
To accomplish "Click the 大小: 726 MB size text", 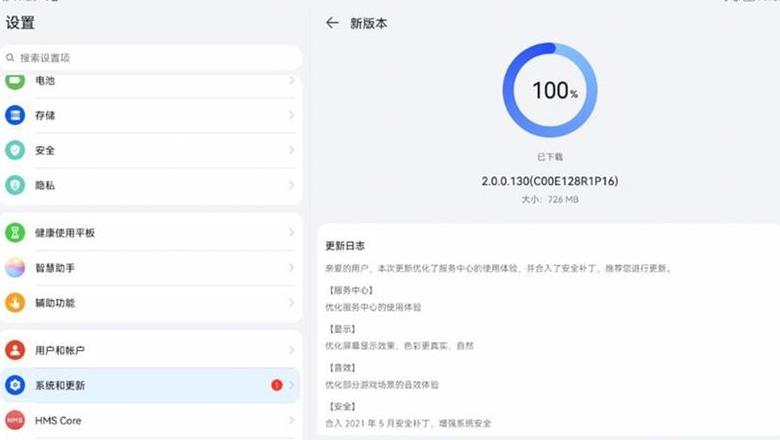I will [550, 199].
